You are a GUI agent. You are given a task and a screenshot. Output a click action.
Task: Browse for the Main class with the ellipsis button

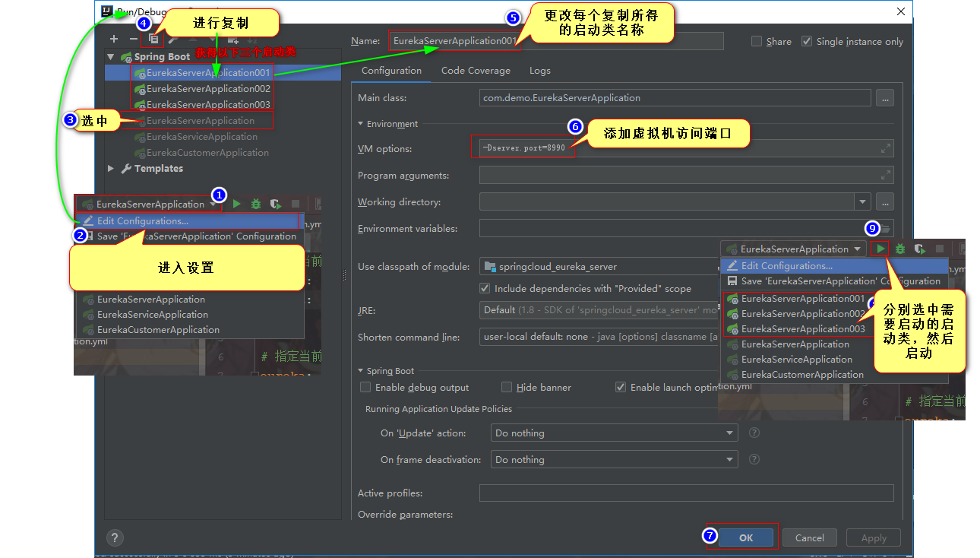click(x=885, y=98)
